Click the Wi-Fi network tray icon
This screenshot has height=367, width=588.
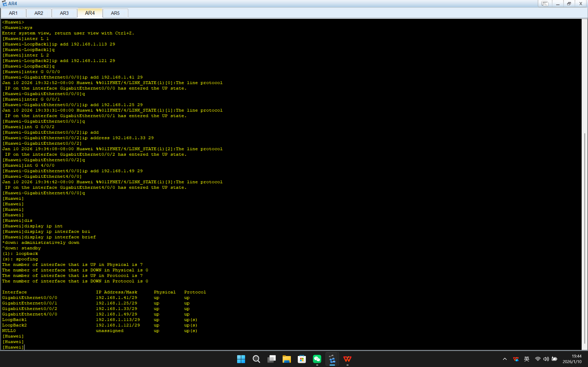[x=538, y=359]
